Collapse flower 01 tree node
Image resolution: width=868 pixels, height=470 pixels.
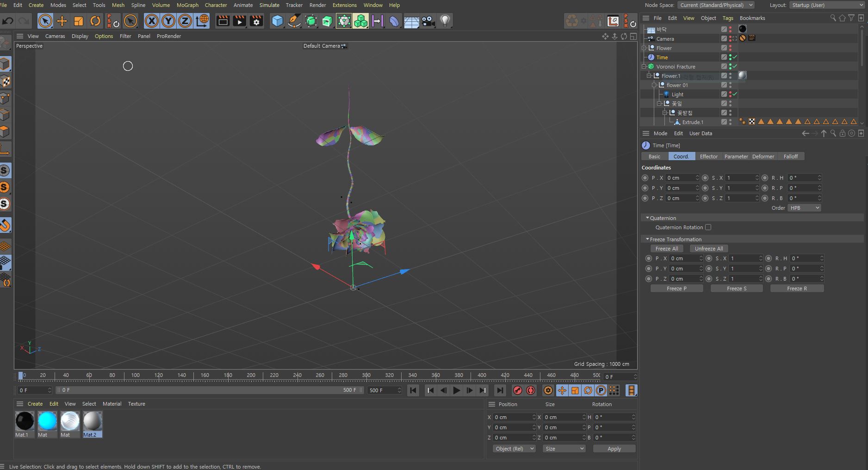coord(654,85)
